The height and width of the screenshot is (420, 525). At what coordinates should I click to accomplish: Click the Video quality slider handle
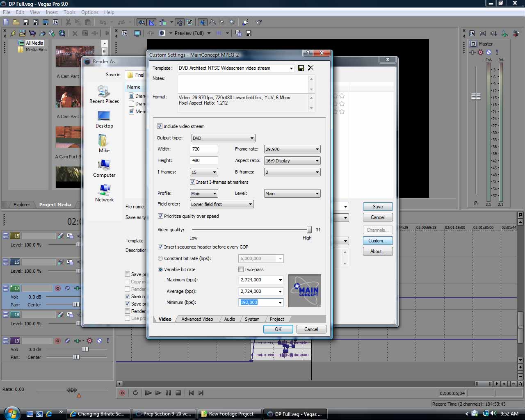pyautogui.click(x=309, y=230)
